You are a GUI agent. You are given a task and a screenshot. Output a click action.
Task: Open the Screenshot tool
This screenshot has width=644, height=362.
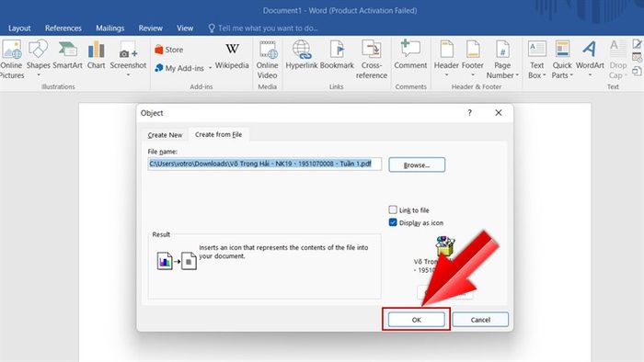tap(128, 57)
